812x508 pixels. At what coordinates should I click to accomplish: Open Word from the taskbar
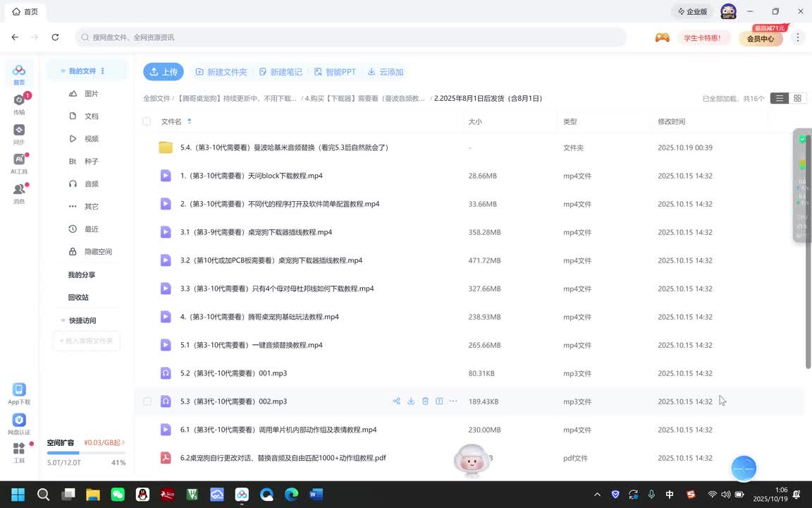click(x=316, y=495)
